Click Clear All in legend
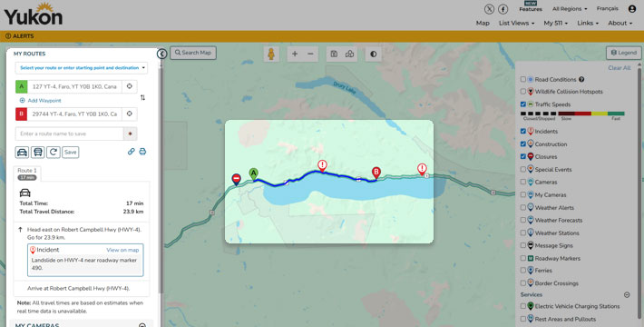 click(x=620, y=68)
